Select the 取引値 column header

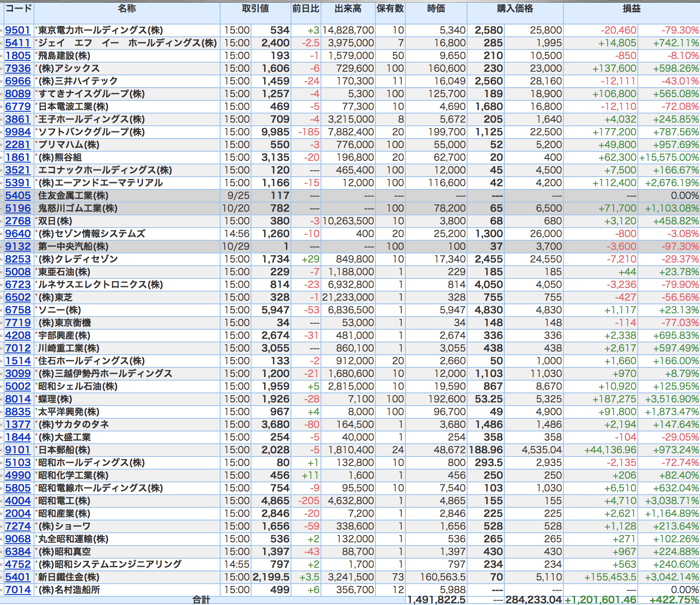(x=256, y=9)
